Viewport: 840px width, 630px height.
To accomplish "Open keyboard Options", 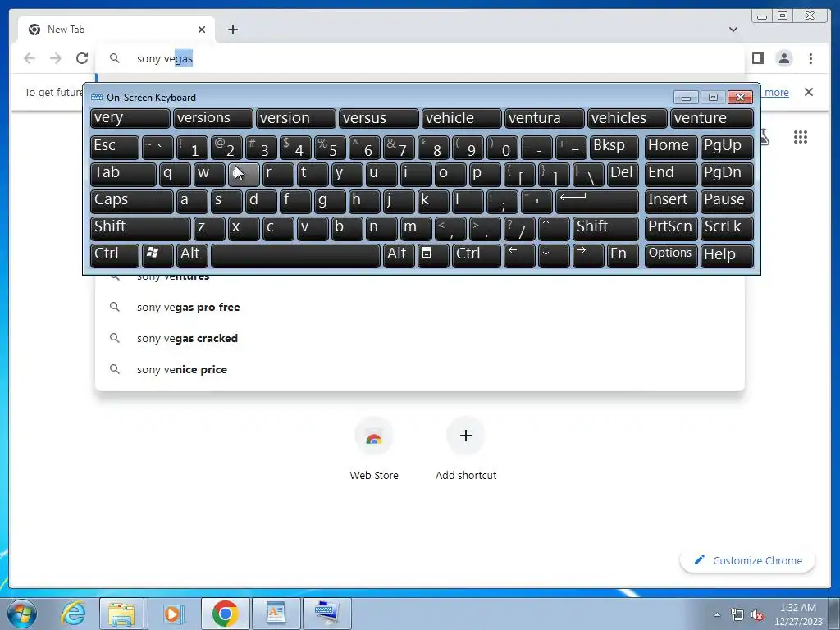I will 671,256.
